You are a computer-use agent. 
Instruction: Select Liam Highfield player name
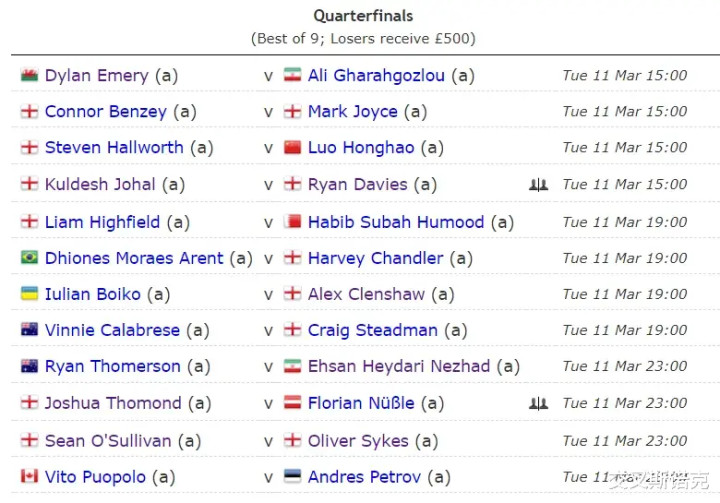pos(102,222)
